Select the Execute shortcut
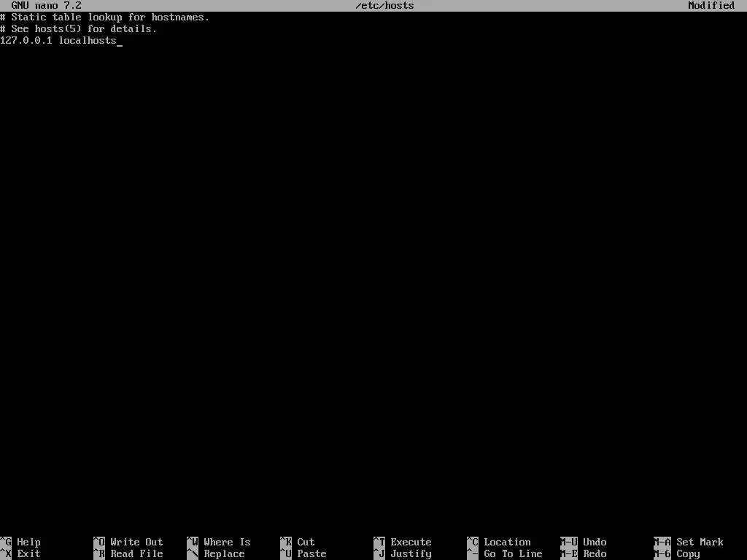 tap(403, 542)
